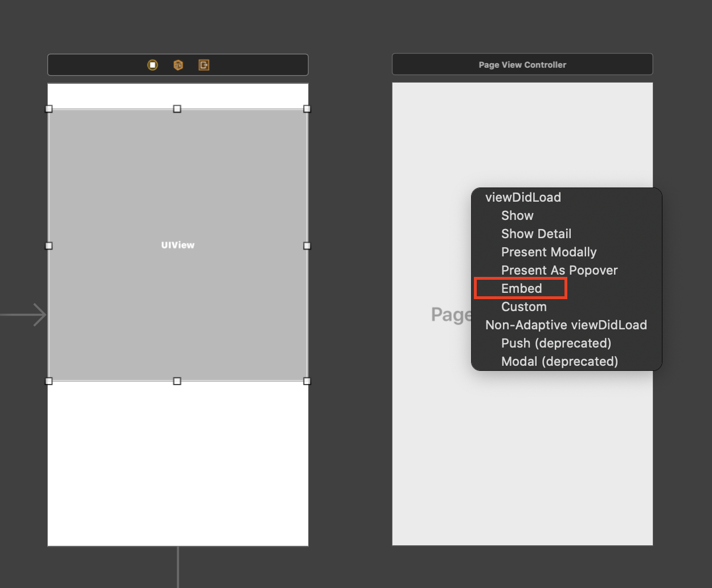
Task: Click the First Responder cube icon
Action: coord(178,64)
